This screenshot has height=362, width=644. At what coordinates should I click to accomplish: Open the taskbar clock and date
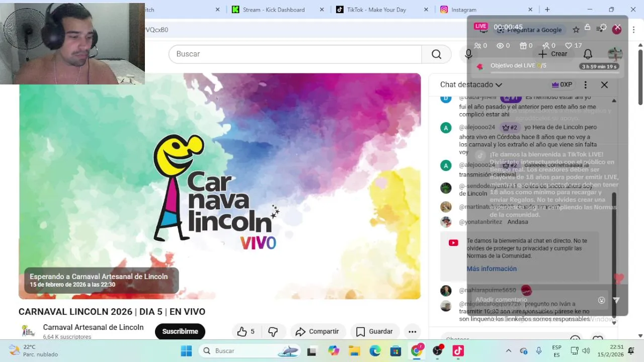(610, 350)
